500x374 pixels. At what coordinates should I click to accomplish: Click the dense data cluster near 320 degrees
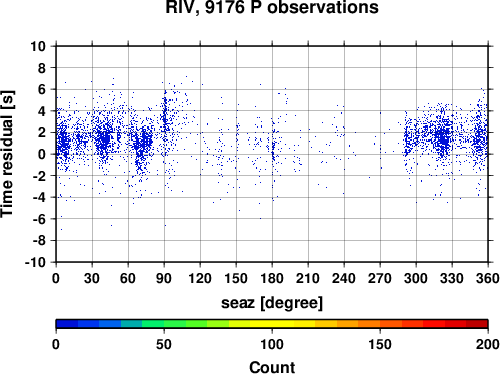pyautogui.click(x=443, y=138)
